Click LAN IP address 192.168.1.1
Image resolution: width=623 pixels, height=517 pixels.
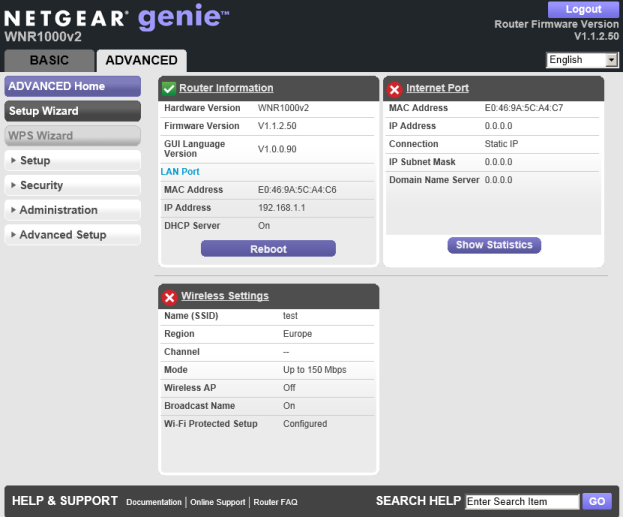282,208
